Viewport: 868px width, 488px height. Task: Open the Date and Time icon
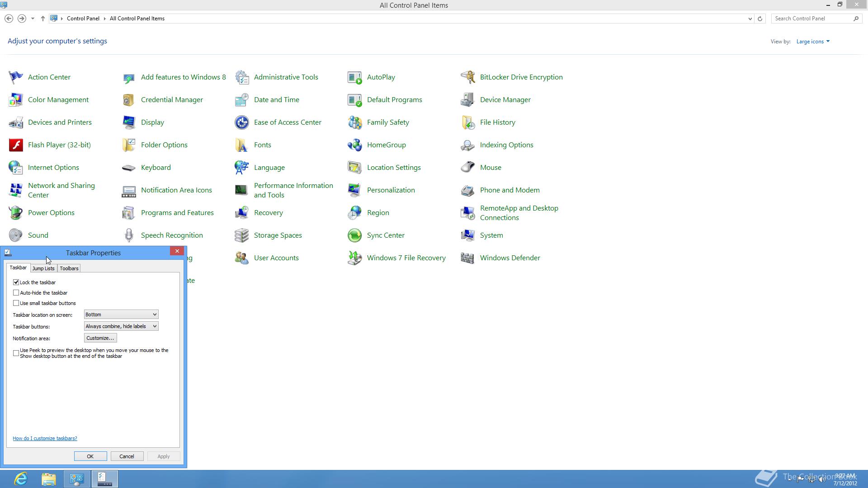pos(242,100)
